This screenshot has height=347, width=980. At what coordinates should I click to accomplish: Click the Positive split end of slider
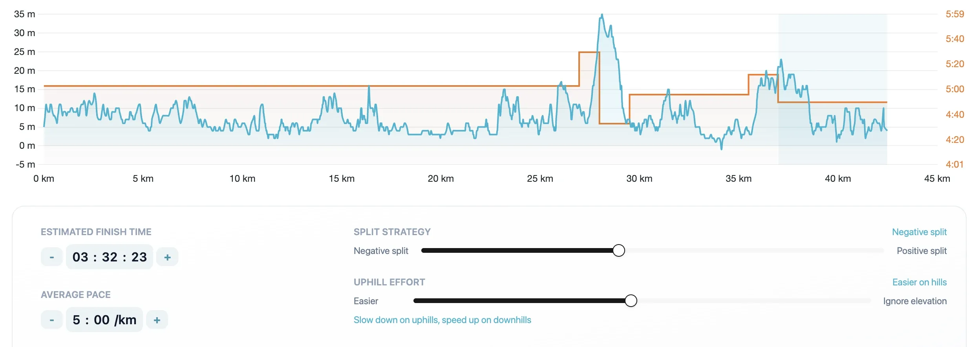[921, 251]
